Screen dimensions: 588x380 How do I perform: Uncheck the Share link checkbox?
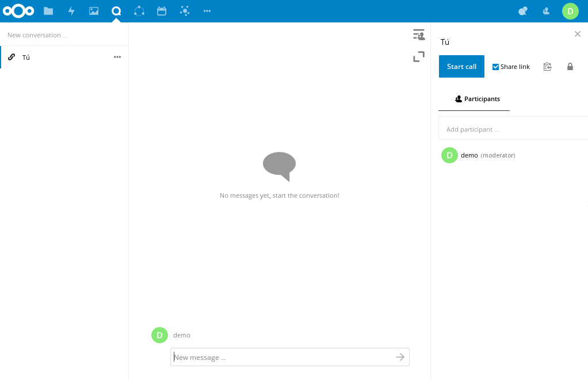(496, 67)
